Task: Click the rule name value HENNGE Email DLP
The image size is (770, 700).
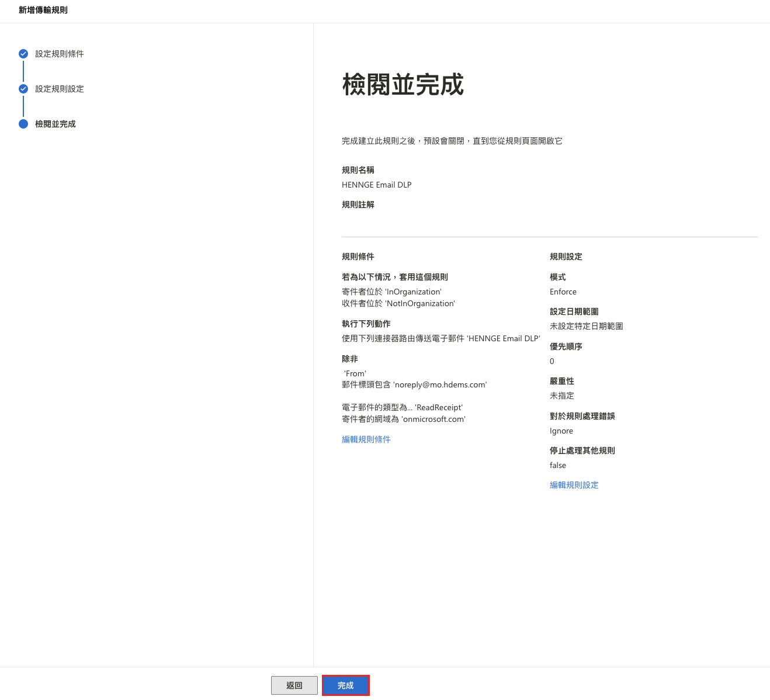Action: (377, 185)
